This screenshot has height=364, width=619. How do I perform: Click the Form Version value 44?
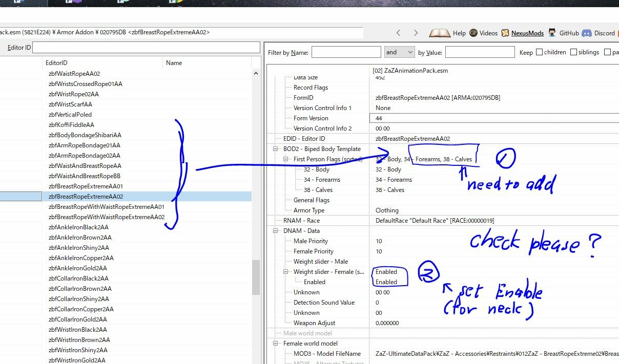coord(379,118)
